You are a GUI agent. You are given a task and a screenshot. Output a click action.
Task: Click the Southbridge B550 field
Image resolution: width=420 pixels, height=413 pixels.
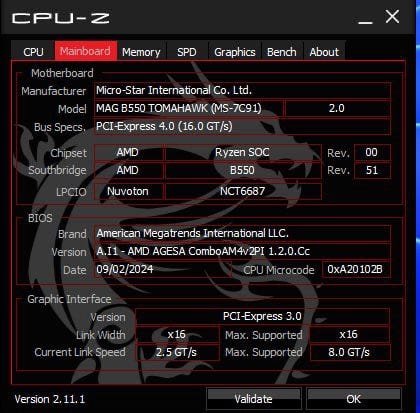click(243, 170)
